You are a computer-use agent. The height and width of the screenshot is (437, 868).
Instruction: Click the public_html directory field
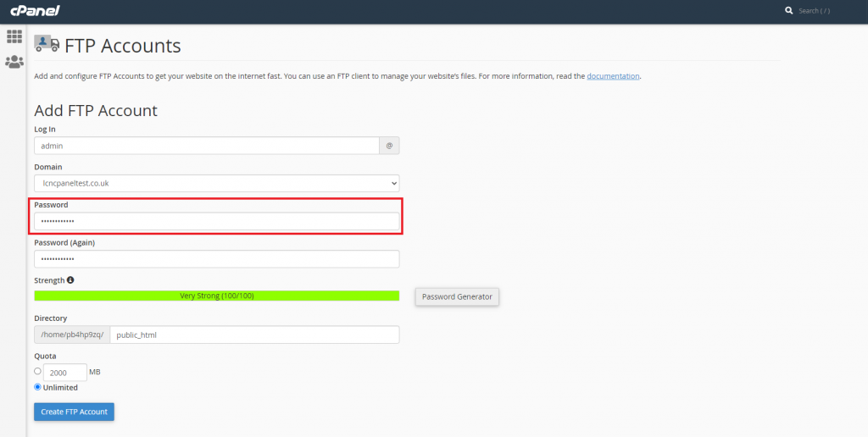click(254, 335)
